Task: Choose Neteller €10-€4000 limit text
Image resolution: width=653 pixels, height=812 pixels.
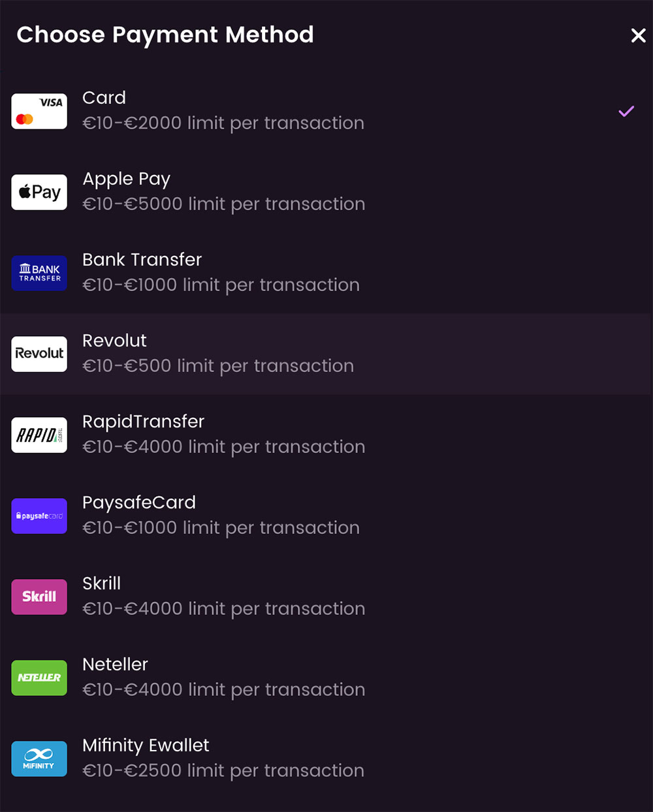Action: click(x=223, y=690)
